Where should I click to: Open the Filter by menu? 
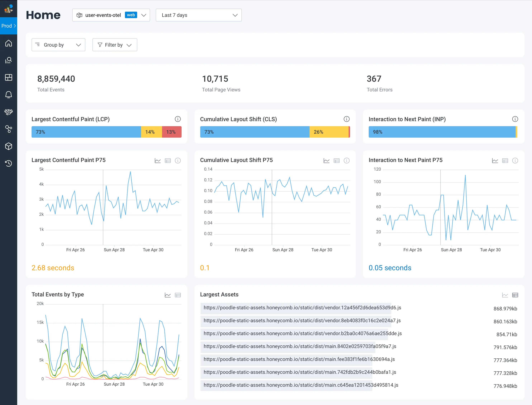[x=115, y=45]
